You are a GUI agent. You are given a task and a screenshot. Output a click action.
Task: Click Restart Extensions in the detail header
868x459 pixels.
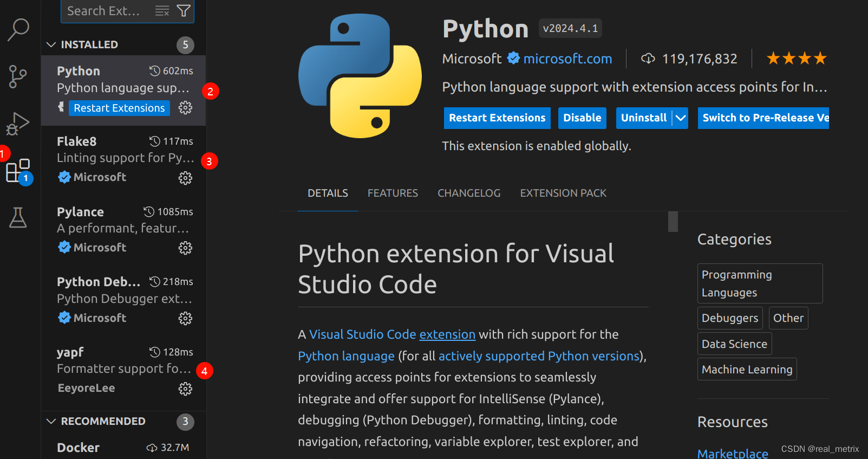pos(497,118)
